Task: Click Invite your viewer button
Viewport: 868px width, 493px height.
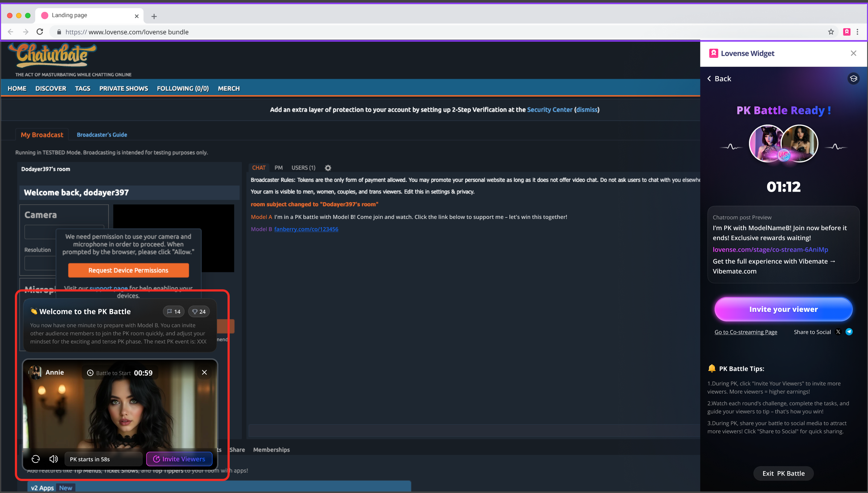Action: (x=783, y=309)
